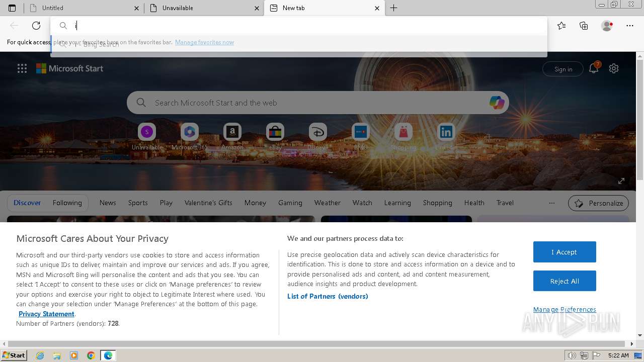644x362 pixels.
Task: Open Manage Preferences link
Action: [x=565, y=309]
